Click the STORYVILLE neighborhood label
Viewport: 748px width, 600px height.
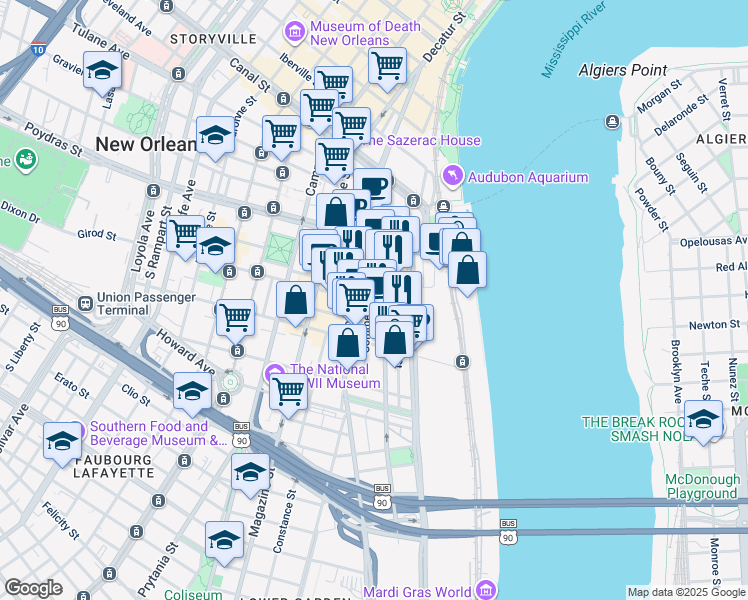coord(213,39)
